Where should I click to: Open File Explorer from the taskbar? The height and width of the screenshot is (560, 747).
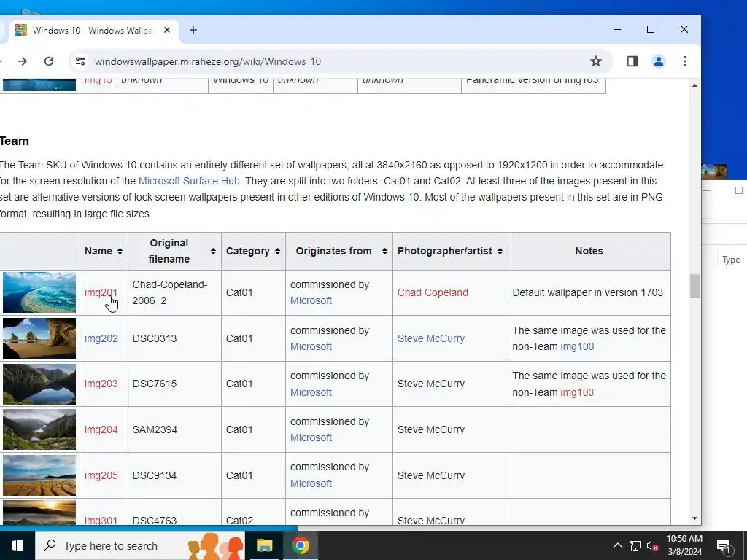pos(264,545)
